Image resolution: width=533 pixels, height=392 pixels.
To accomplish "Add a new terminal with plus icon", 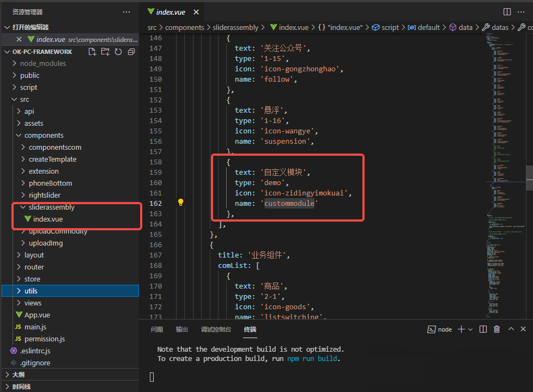I will click(461, 329).
